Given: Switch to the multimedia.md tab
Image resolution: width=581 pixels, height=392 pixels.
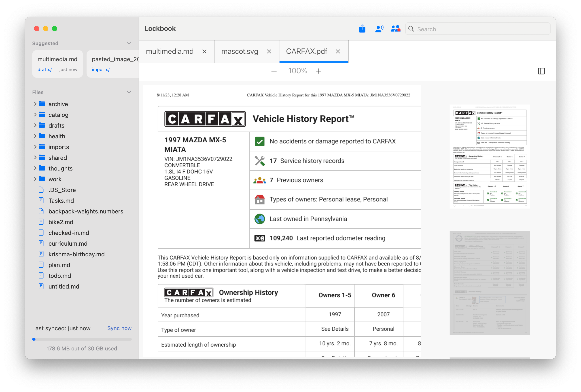Looking at the screenshot, I should click(x=170, y=51).
